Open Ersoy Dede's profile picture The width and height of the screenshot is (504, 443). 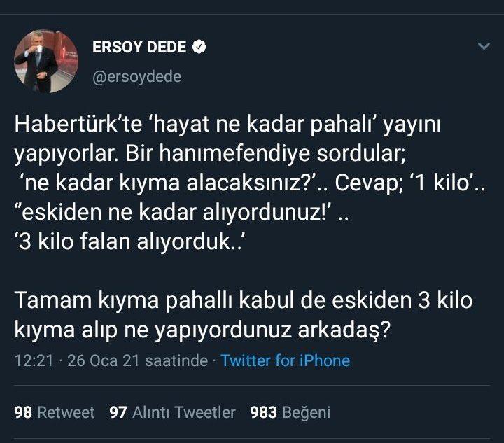pos(46,62)
